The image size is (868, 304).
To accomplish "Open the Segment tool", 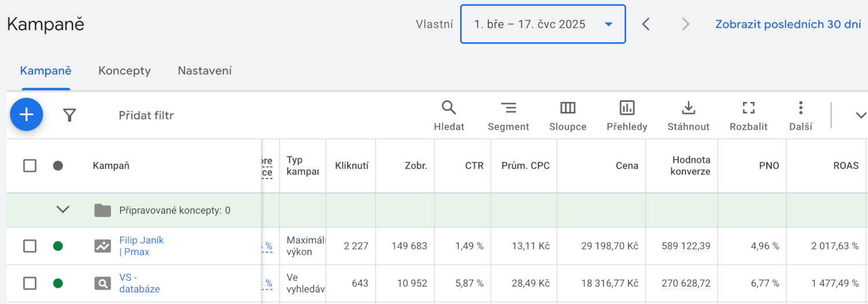I will (508, 115).
